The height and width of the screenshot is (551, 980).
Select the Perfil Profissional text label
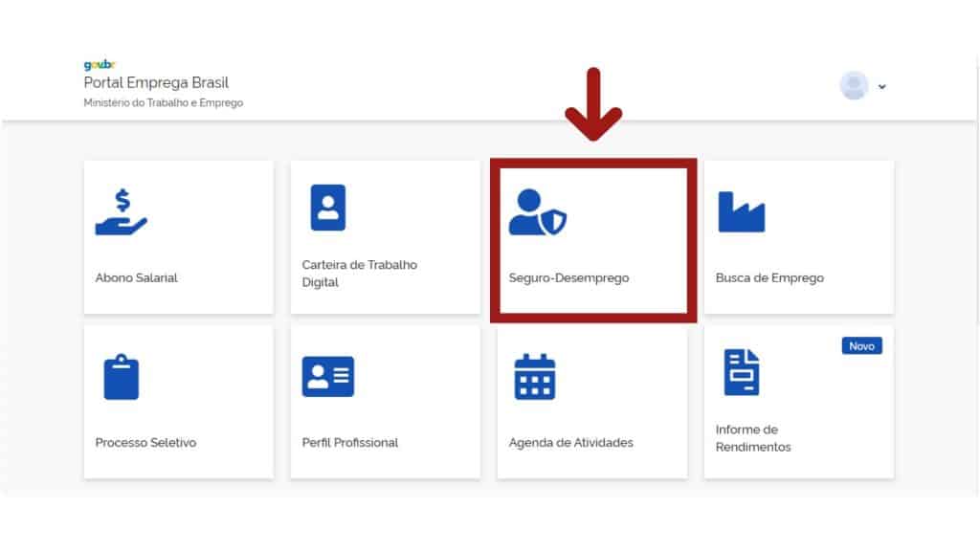349,443
